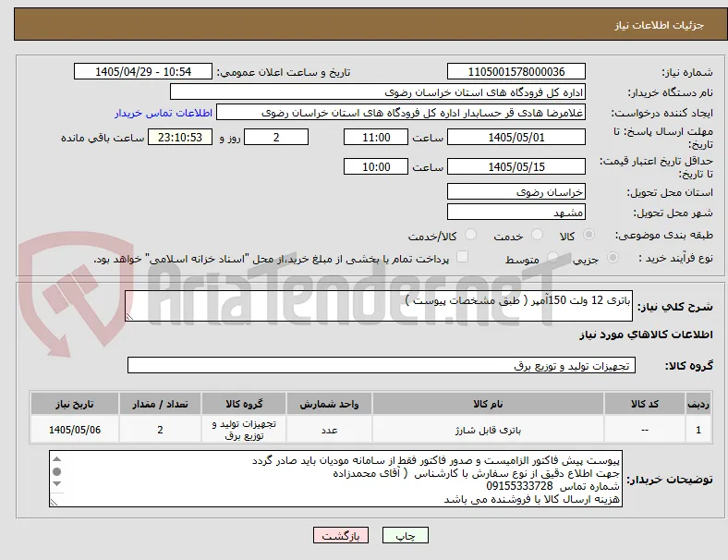Select the متوسط purchase type radio
This screenshot has height=560, width=728.
click(x=552, y=257)
